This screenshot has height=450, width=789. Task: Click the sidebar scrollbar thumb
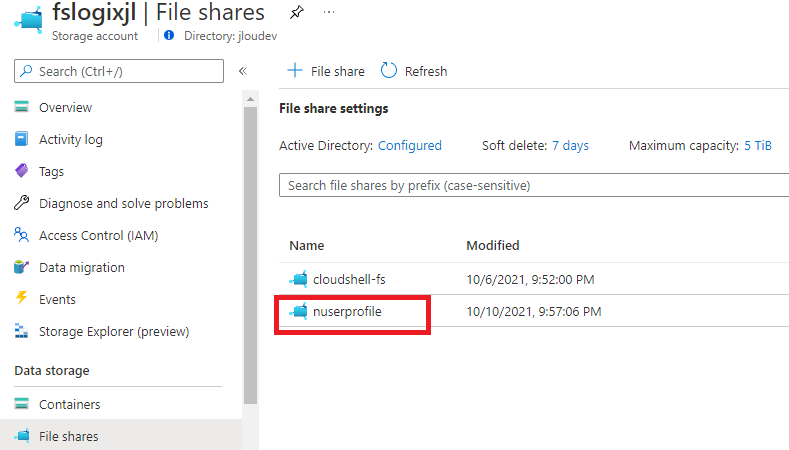[x=250, y=256]
